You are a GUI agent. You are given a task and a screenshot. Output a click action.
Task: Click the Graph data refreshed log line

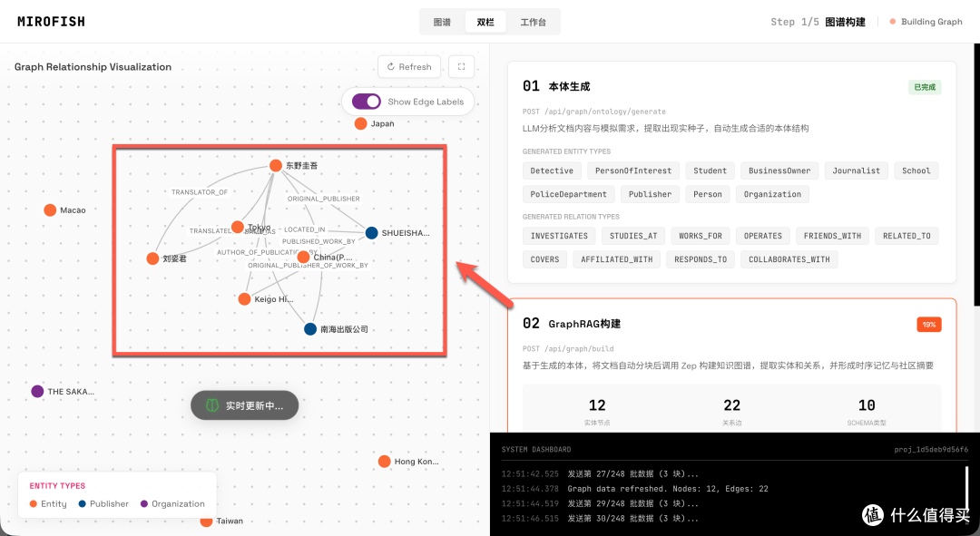[668, 489]
